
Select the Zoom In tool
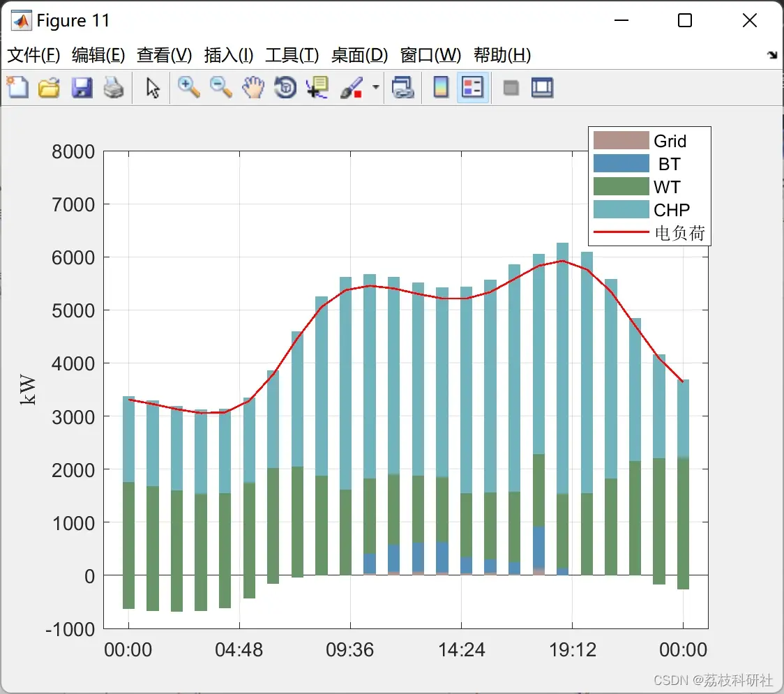(188, 87)
